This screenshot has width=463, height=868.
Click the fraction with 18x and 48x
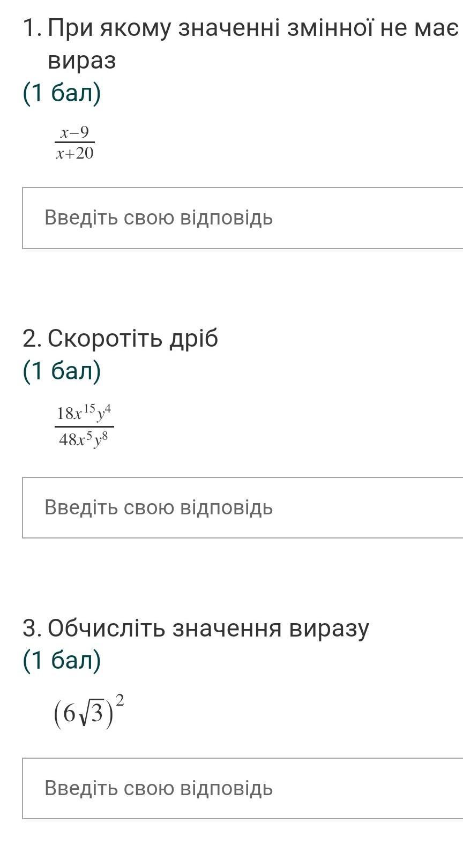point(84,426)
